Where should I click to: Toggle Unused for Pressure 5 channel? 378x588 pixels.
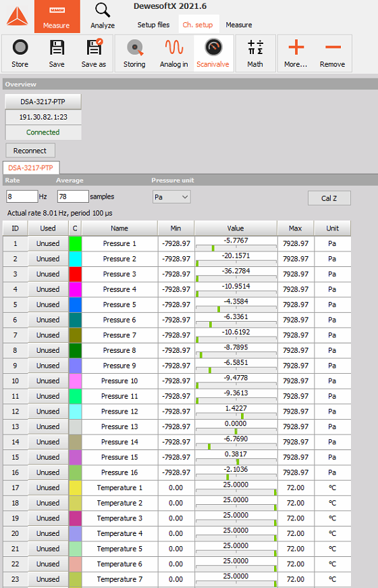pyautogui.click(x=48, y=305)
